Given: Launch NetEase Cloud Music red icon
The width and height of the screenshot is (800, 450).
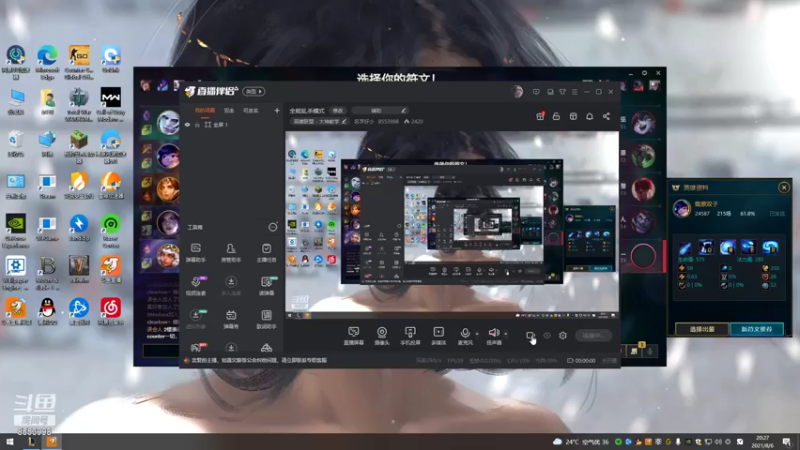Looking at the screenshot, I should pos(111,308).
